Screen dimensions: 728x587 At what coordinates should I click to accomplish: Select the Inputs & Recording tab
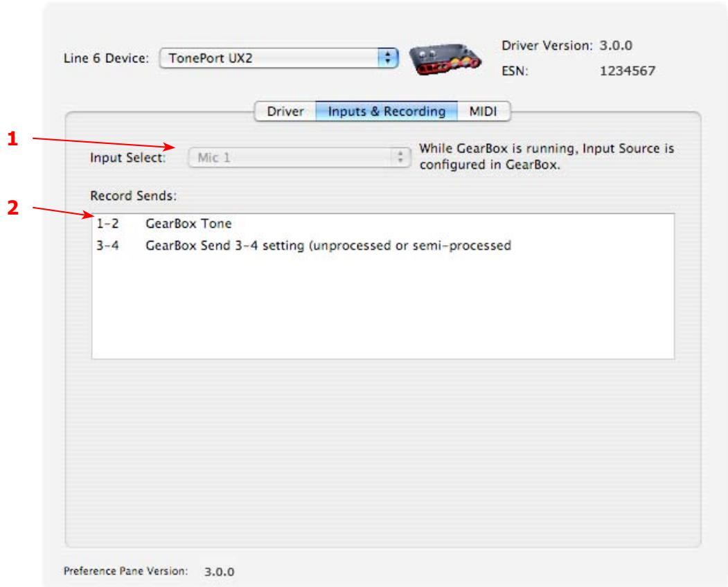pos(387,111)
